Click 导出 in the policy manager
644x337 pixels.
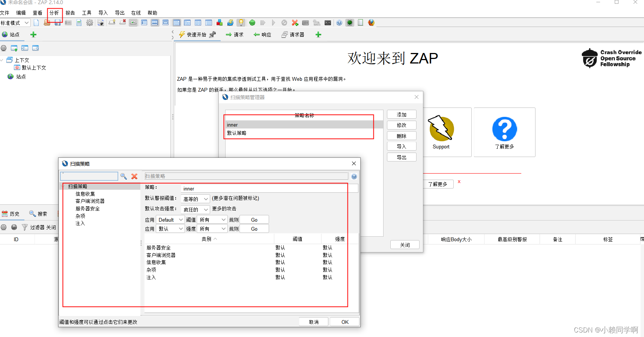pos(402,157)
